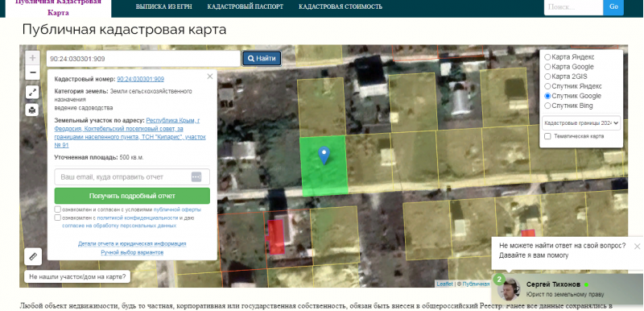
Task: Zoom in the map with plus button
Action: (x=33, y=58)
